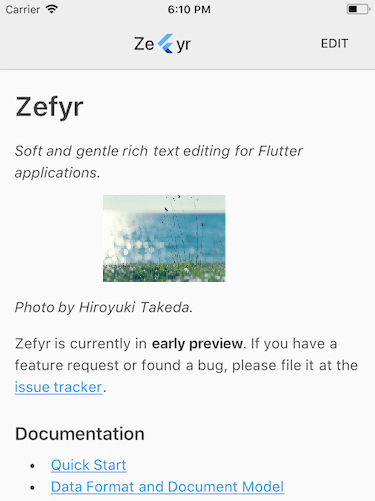Tap the EDIT button in header
This screenshot has width=375, height=501.
334,44
